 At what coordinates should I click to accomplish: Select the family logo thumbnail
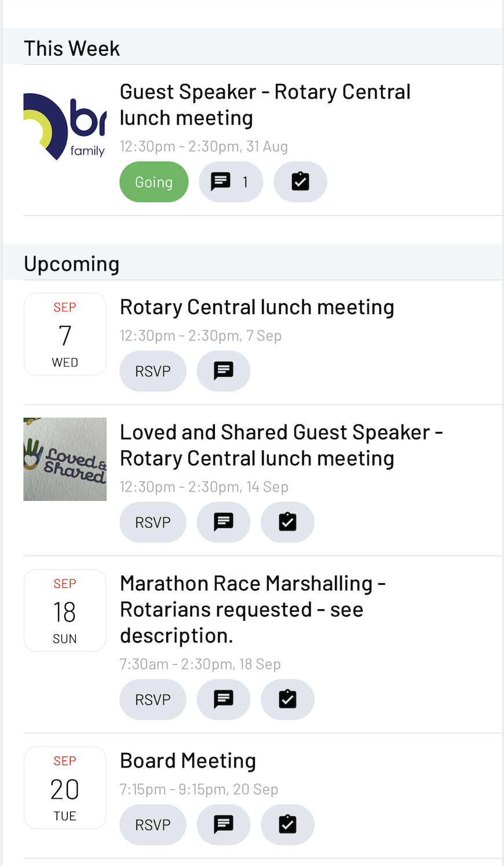65,126
